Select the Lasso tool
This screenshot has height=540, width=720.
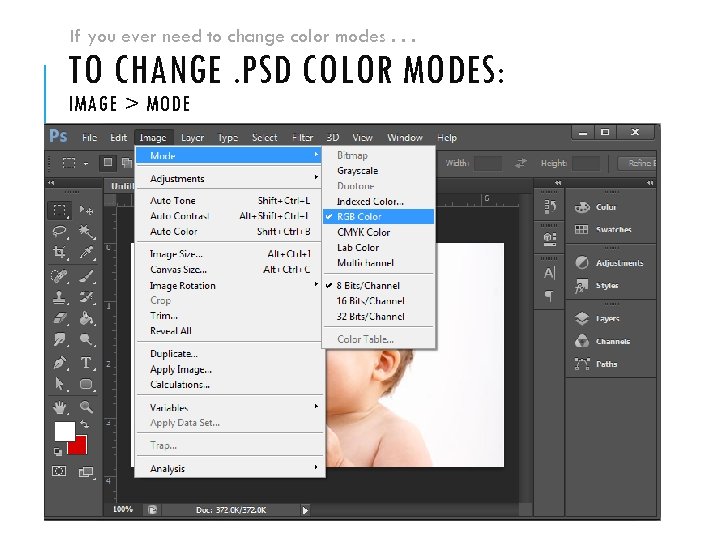(60, 231)
